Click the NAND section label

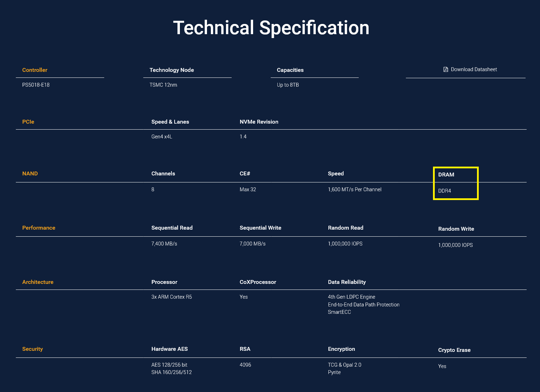[x=30, y=174]
